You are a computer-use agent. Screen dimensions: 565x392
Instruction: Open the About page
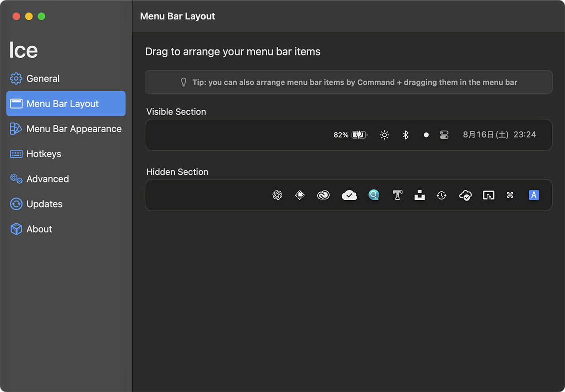click(x=39, y=229)
